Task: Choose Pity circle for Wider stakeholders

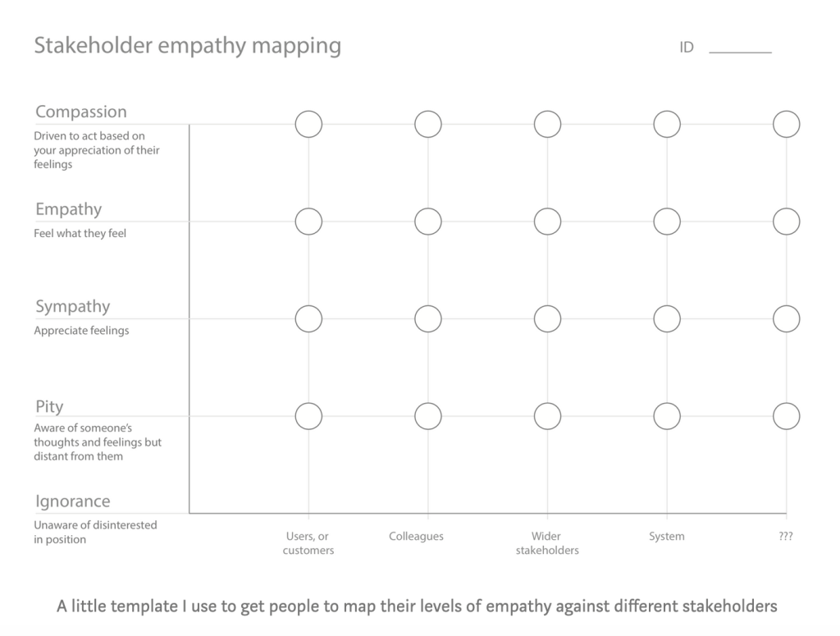Action: [547, 416]
